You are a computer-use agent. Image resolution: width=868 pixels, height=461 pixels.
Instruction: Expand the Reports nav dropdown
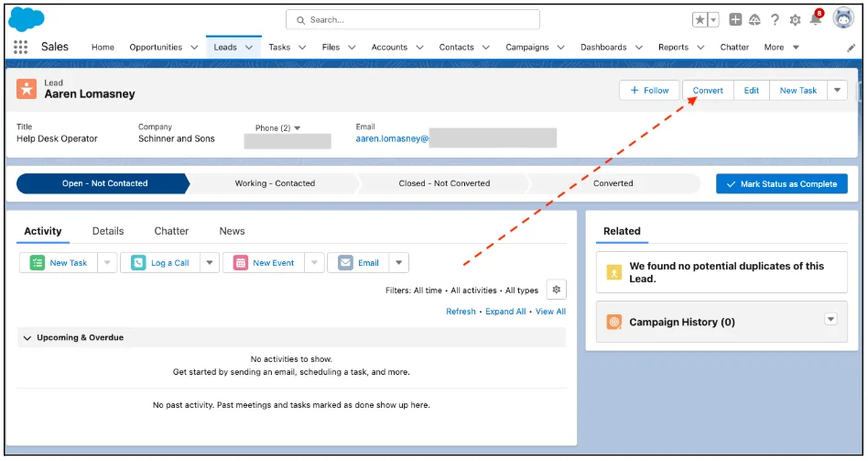[700, 48]
